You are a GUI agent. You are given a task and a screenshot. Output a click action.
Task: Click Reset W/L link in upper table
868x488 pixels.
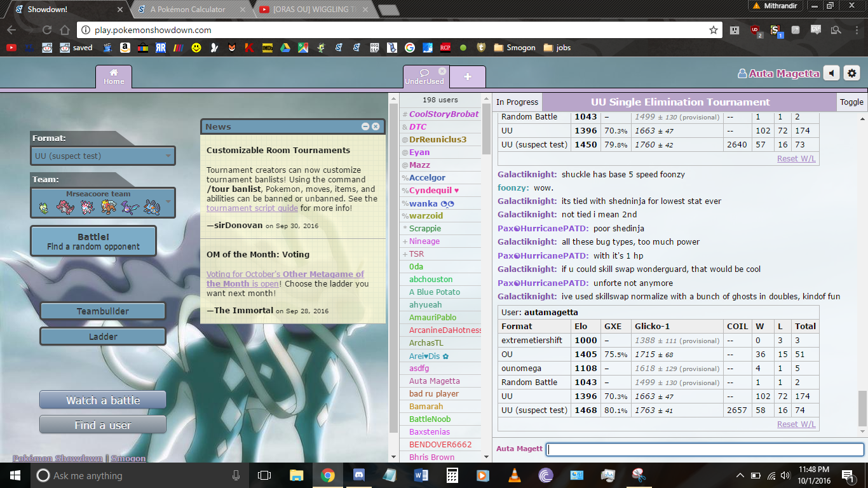(796, 158)
